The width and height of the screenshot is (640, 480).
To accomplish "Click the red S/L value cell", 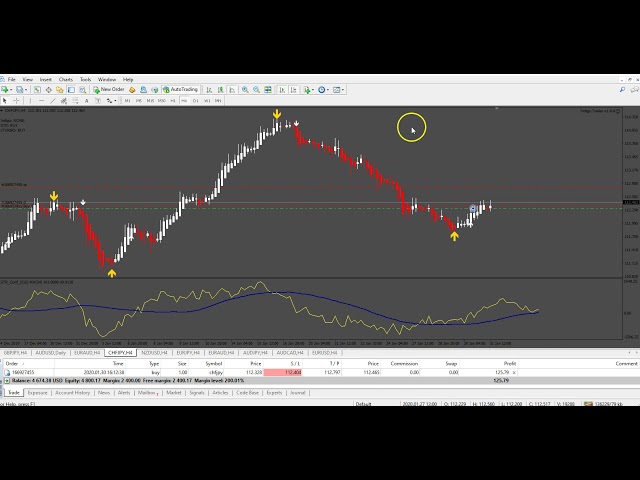I will click(293, 372).
